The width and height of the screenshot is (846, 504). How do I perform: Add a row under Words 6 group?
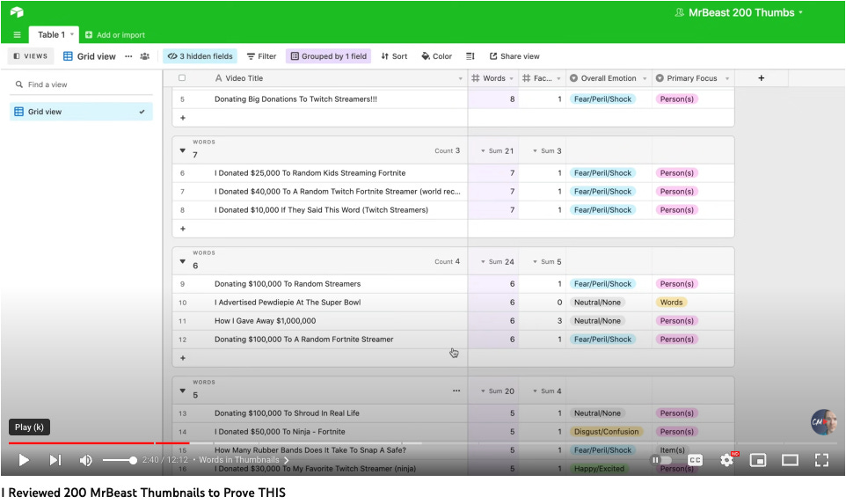click(x=183, y=358)
